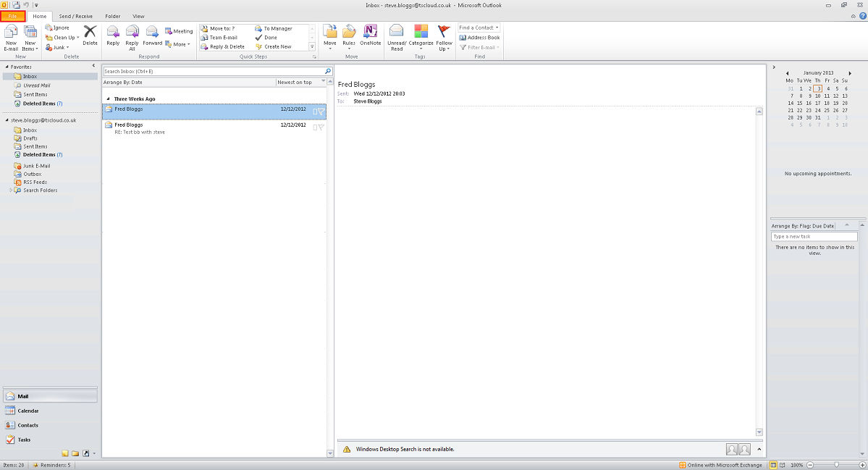Viewport: 868px width, 470px height.
Task: Select the Home ribbon tab
Action: (x=39, y=16)
